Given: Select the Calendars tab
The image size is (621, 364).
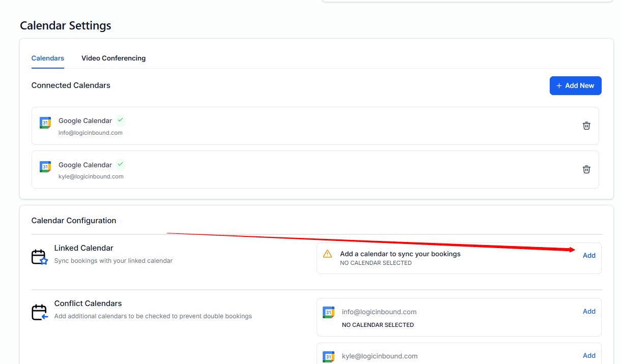Looking at the screenshot, I should click(48, 58).
